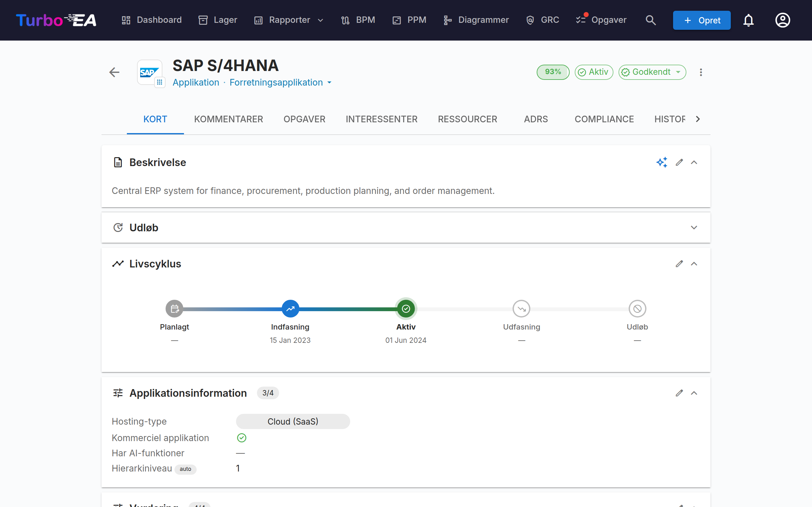Open the three-dot more options menu
This screenshot has width=812, height=507.
[701, 72]
